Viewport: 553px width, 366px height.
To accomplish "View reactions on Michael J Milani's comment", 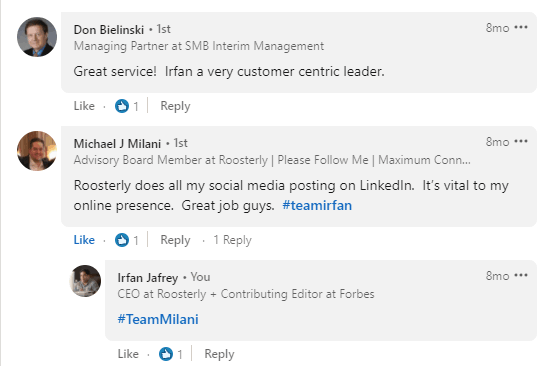I will click(x=127, y=240).
